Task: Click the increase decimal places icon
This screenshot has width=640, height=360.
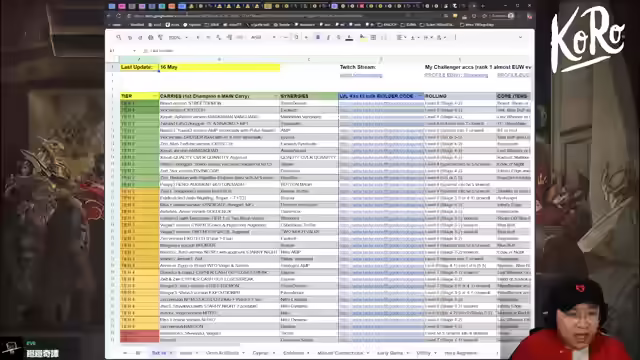Action: point(229,38)
